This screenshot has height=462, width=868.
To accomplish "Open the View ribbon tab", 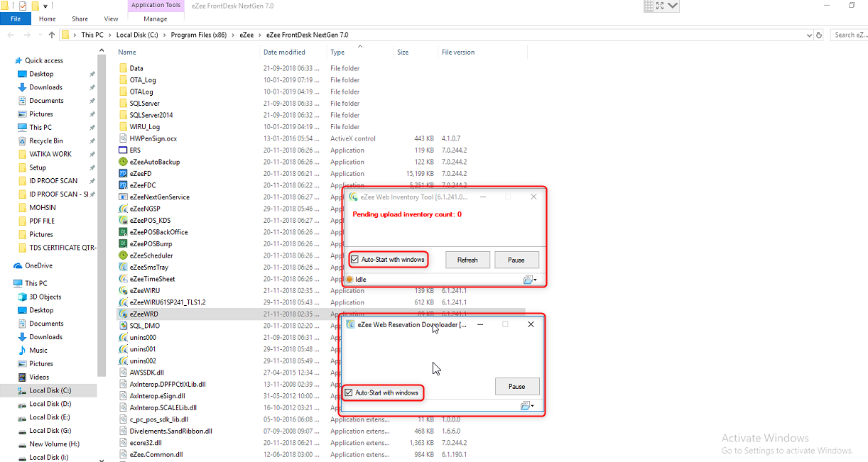I will (112, 19).
